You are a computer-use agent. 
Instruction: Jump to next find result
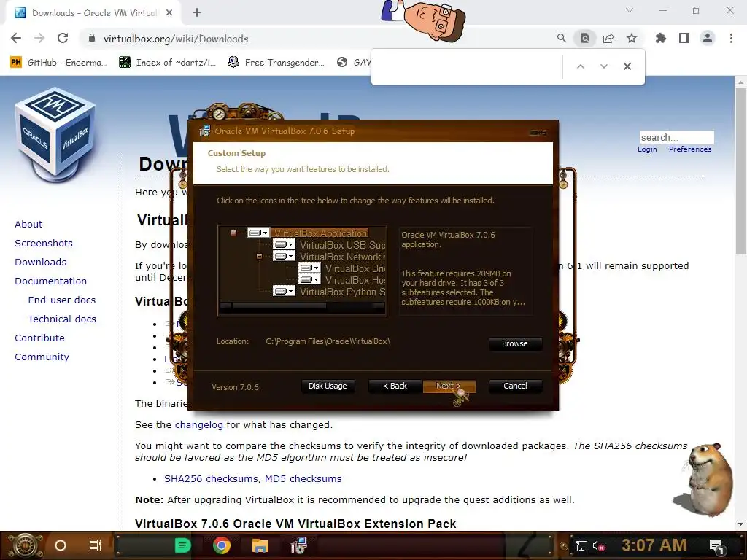click(603, 66)
